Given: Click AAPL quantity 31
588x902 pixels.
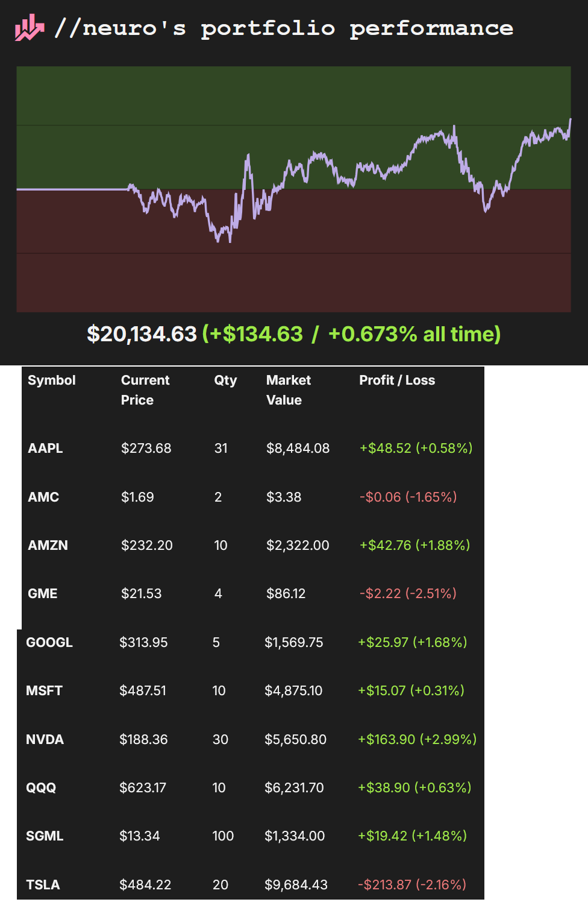Looking at the screenshot, I should click(x=221, y=449).
